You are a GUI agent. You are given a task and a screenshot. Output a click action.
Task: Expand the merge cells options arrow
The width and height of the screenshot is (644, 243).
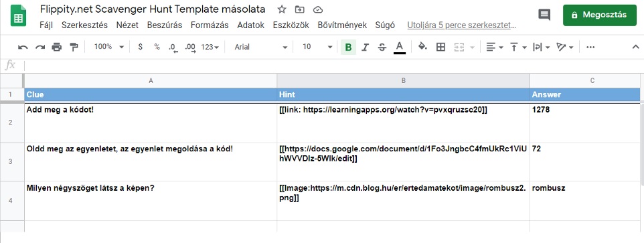pyautogui.click(x=472, y=48)
